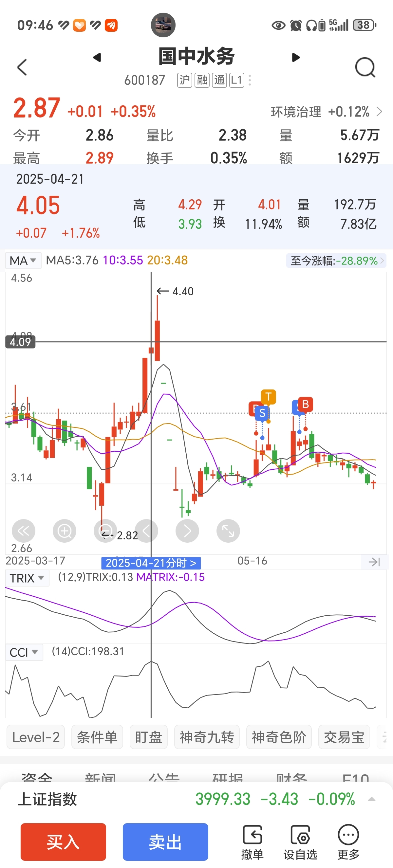Open the profile avatar at top
The image size is (393, 868).
click(x=163, y=25)
